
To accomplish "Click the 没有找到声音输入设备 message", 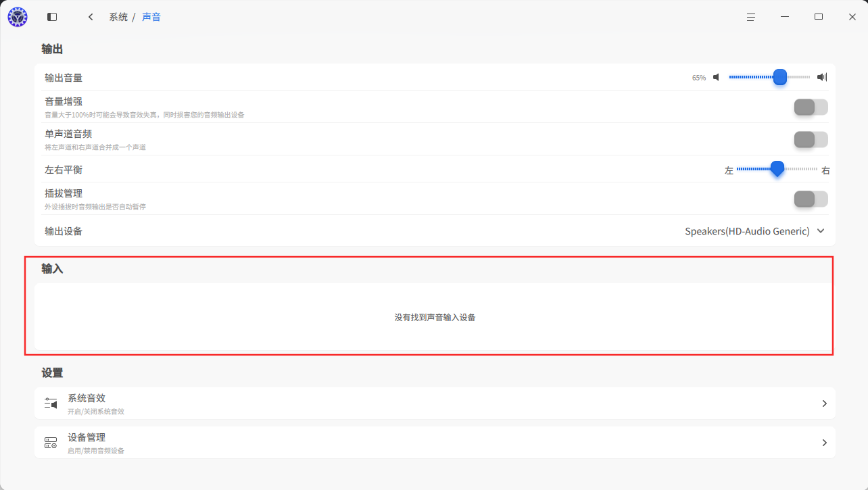I will coord(435,317).
